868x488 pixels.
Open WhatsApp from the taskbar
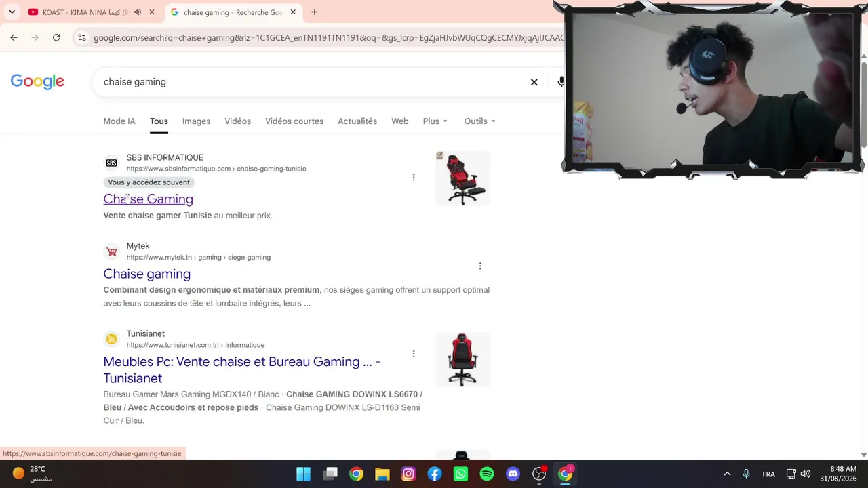[460, 474]
